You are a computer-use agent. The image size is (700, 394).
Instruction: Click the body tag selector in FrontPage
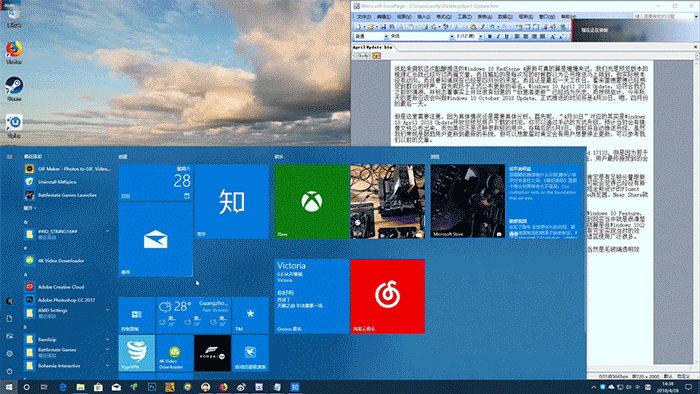click(x=363, y=56)
